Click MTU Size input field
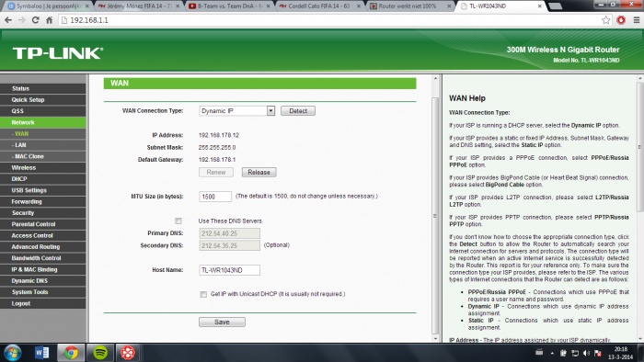Screen dimensions: 644x362 pos(215,197)
